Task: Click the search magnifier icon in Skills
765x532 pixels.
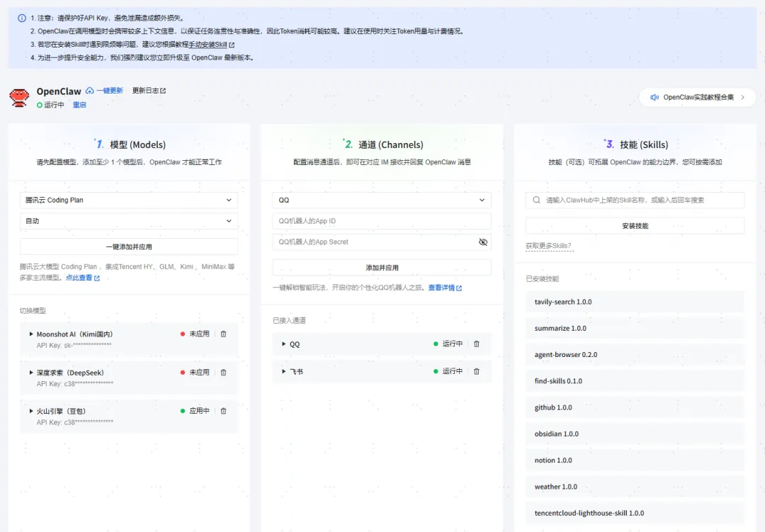Action: 536,200
